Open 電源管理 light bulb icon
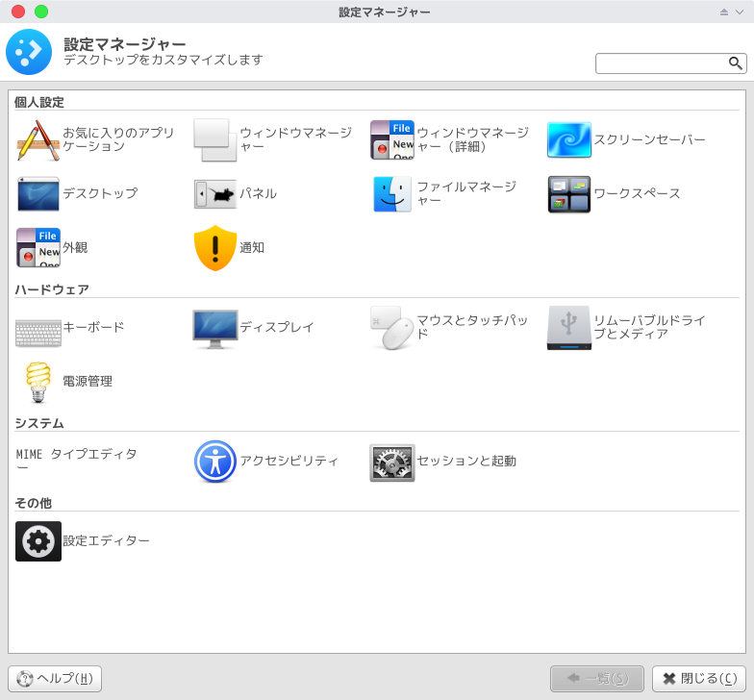 pyautogui.click(x=38, y=382)
